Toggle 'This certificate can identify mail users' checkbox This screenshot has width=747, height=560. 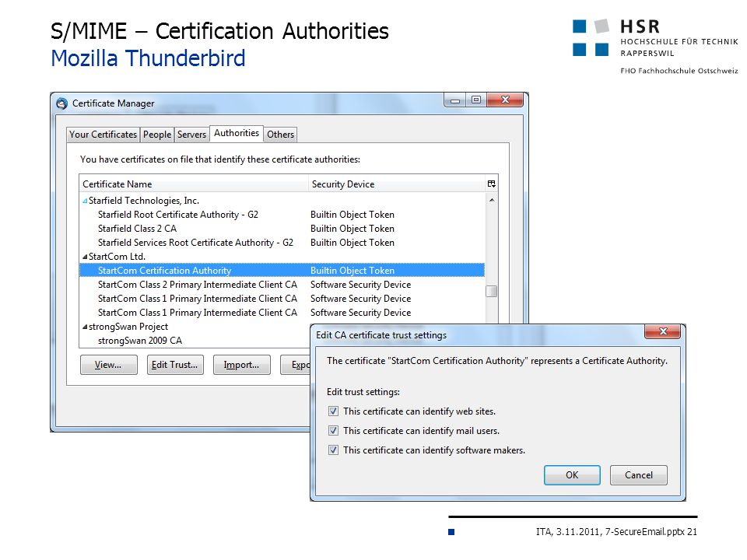(334, 430)
